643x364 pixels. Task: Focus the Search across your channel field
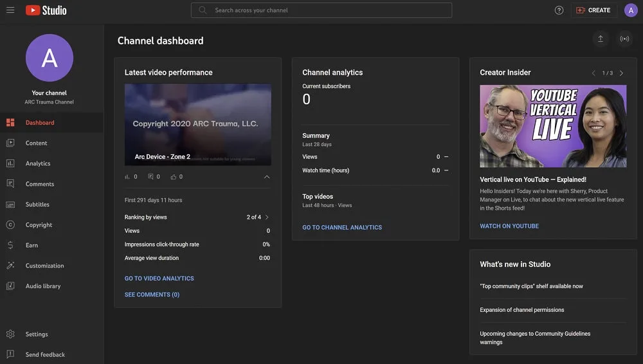click(321, 10)
